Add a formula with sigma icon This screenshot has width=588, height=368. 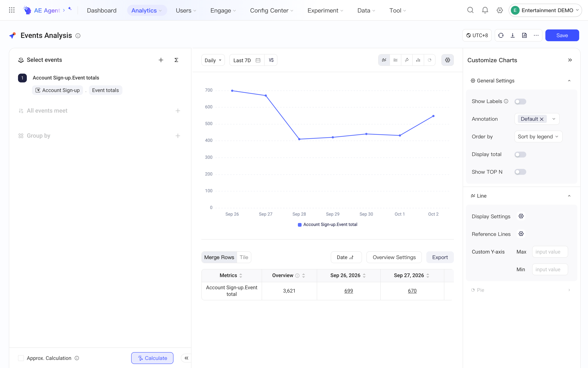pyautogui.click(x=176, y=60)
